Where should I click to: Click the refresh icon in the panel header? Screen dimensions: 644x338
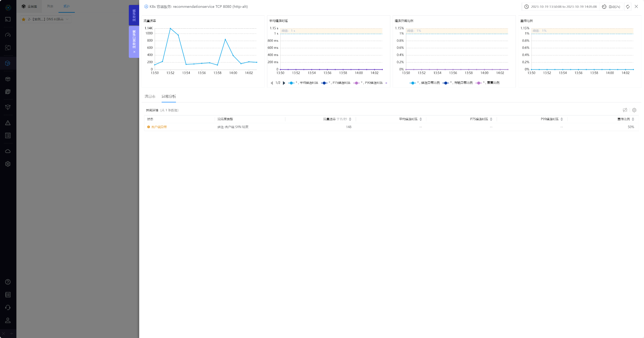pyautogui.click(x=628, y=7)
